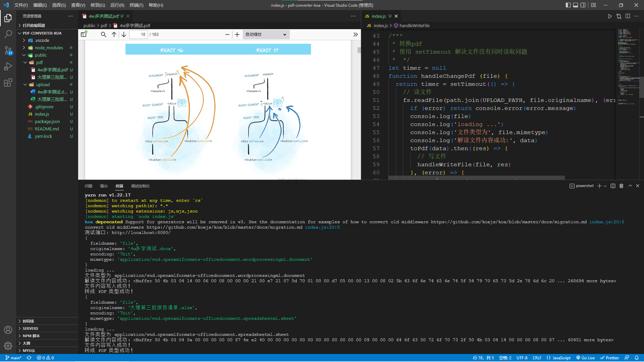Open the 自动缩放 zoom dropdown
This screenshot has height=362, width=644.
click(x=266, y=35)
